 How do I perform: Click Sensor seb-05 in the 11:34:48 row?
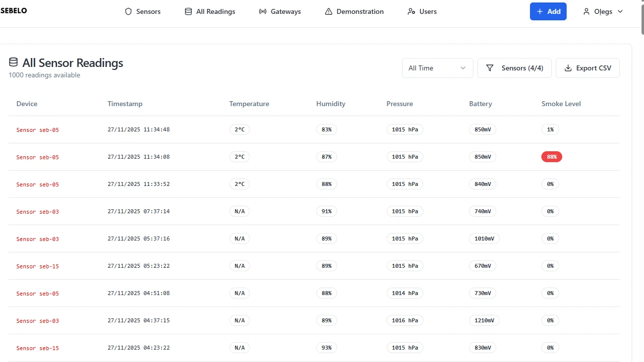(38, 130)
